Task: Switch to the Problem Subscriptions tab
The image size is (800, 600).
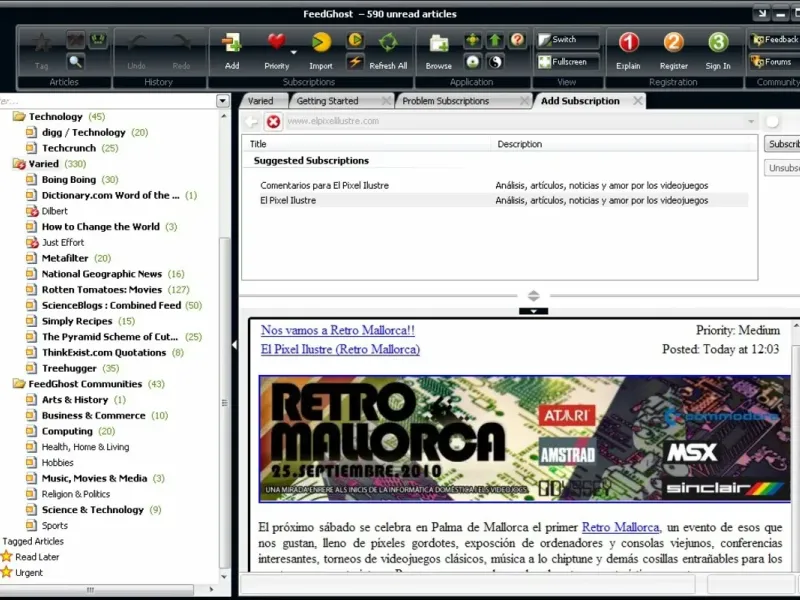Action: (x=446, y=101)
